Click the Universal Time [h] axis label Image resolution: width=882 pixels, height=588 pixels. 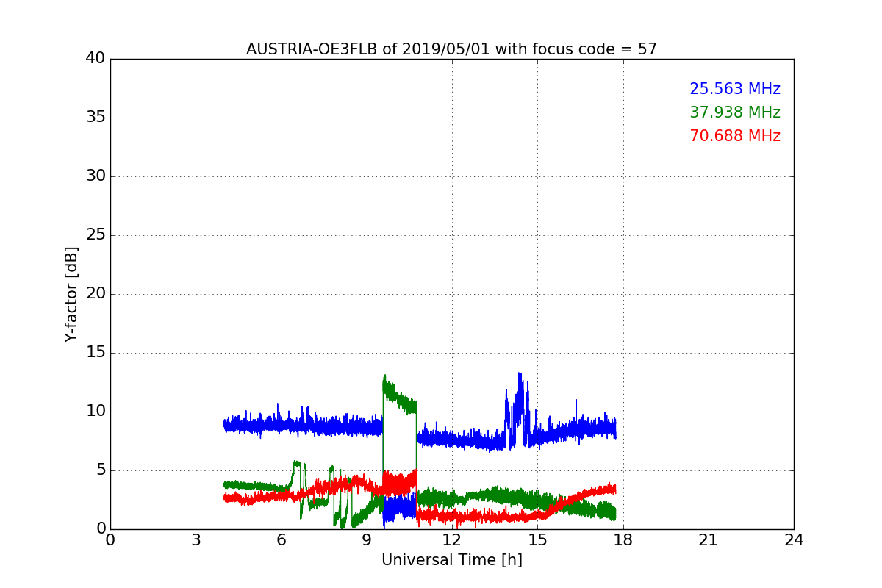point(451,560)
